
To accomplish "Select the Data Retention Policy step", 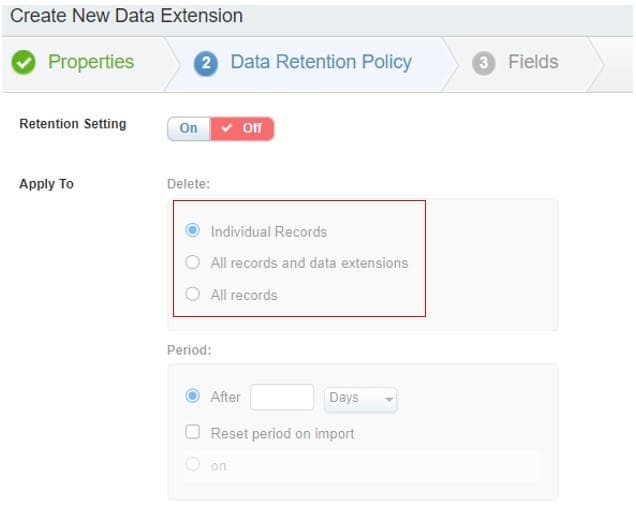I will coord(320,62).
